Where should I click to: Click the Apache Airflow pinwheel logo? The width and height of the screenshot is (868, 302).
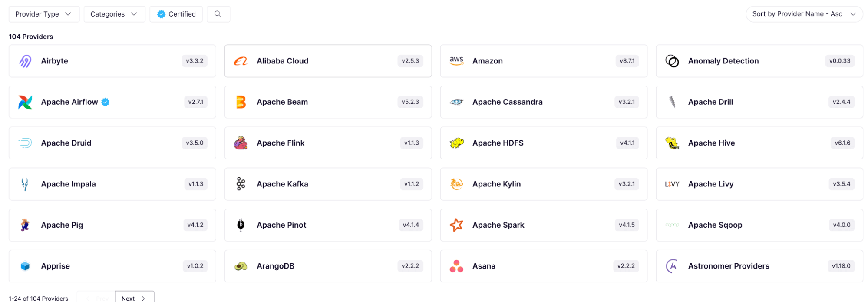(x=25, y=102)
